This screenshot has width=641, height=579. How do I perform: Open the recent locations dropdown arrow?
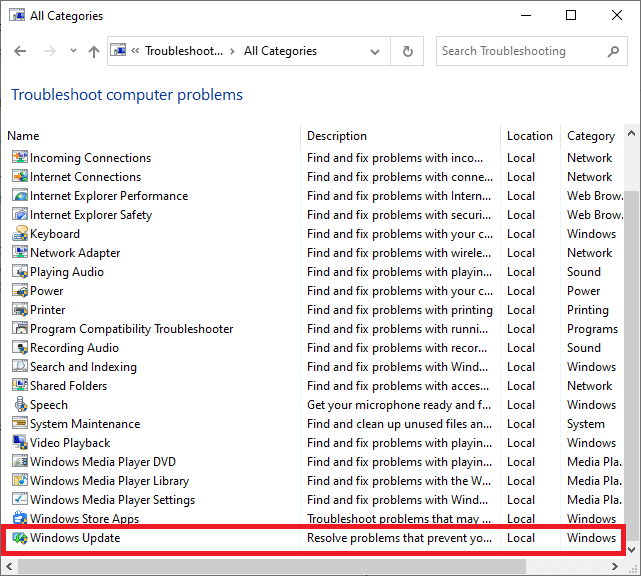click(x=71, y=52)
